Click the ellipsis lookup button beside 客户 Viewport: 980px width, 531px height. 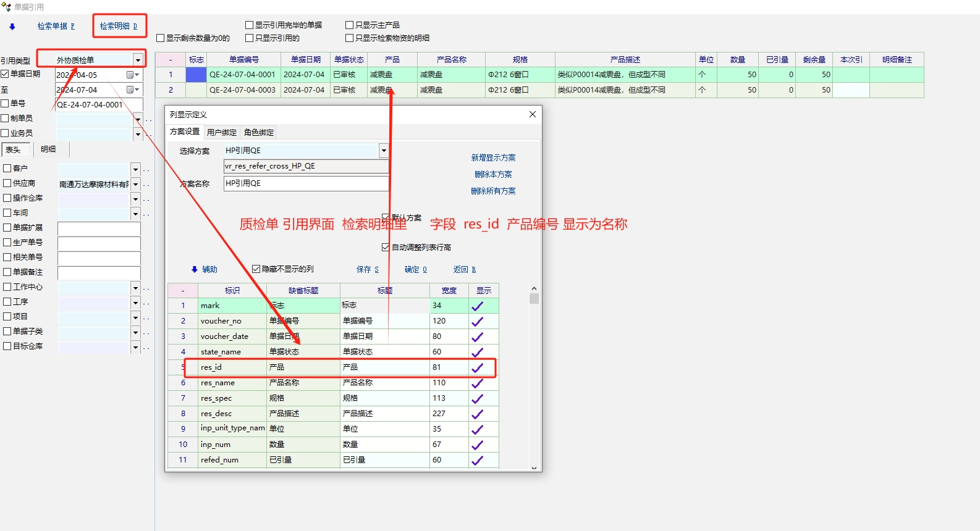(x=147, y=169)
